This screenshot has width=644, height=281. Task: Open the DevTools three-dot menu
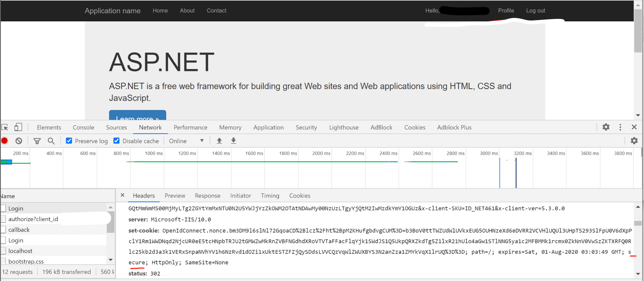[x=620, y=127]
